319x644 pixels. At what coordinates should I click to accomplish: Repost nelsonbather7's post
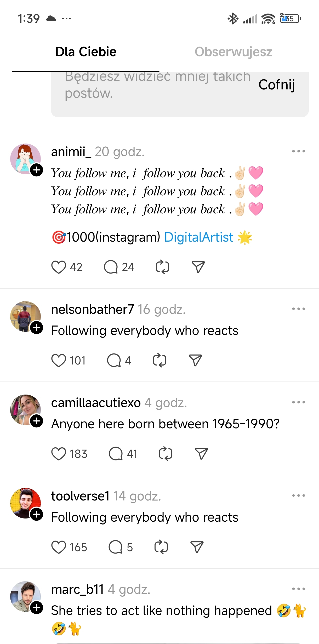tap(160, 361)
